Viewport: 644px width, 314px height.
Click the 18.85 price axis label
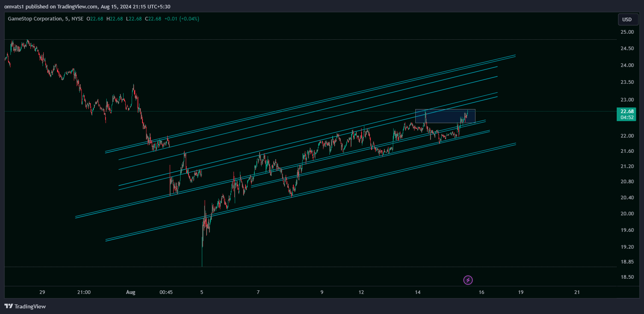627,262
